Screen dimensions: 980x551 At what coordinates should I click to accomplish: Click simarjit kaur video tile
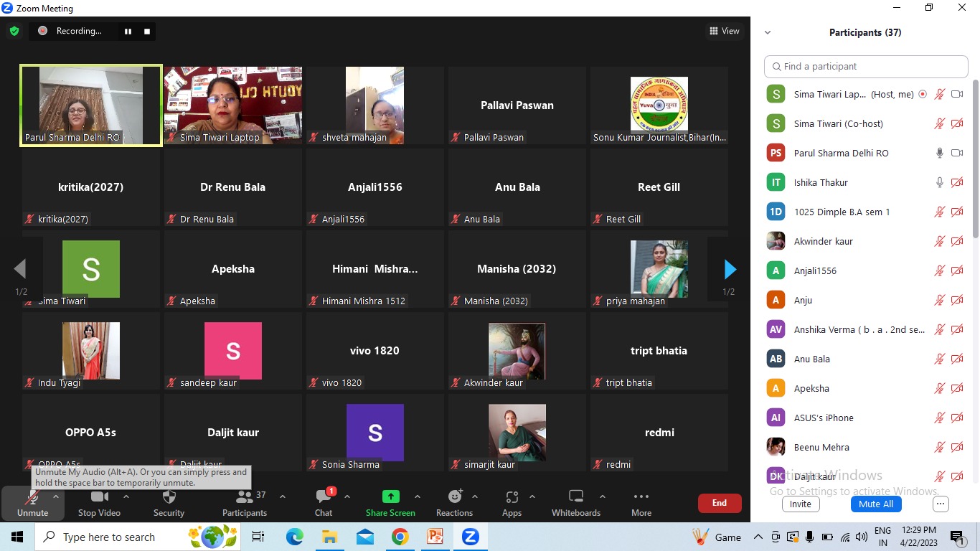point(517,433)
